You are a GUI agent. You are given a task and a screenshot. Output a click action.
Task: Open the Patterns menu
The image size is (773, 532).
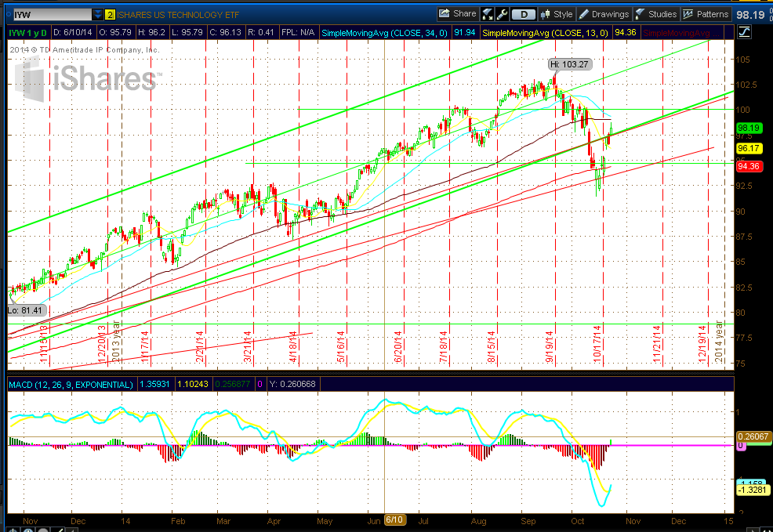706,14
